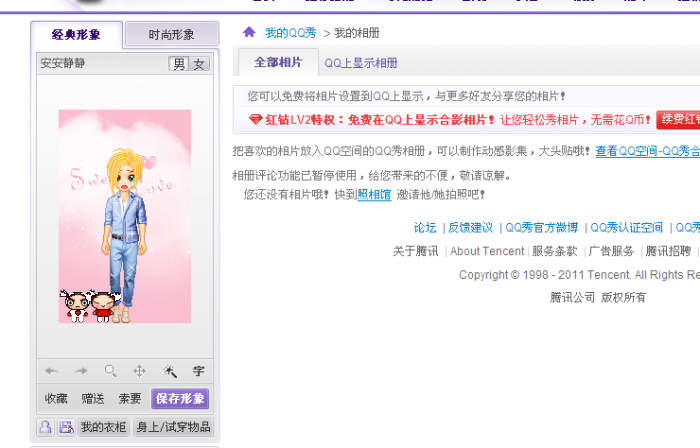The image size is (700, 448).
Task: Click the 保存形象 button
Action: click(180, 398)
